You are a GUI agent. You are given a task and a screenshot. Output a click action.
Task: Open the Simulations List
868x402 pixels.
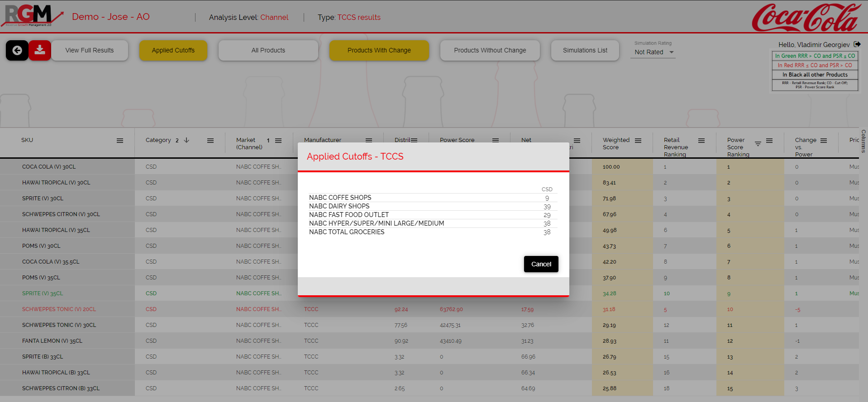coord(585,50)
